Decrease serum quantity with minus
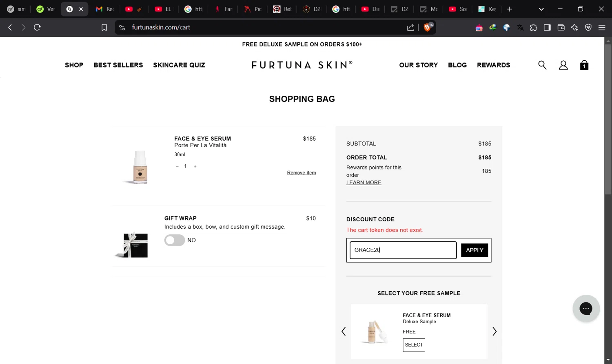 [177, 166]
